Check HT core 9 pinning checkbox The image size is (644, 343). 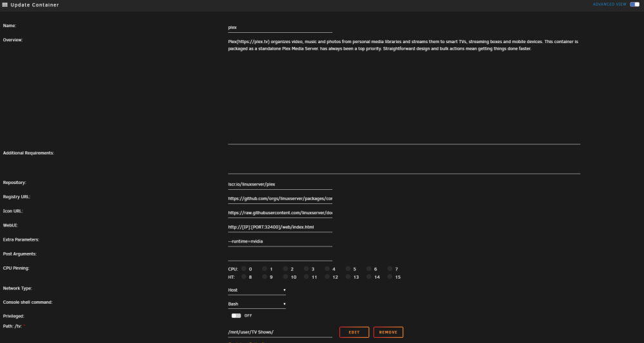[265, 277]
